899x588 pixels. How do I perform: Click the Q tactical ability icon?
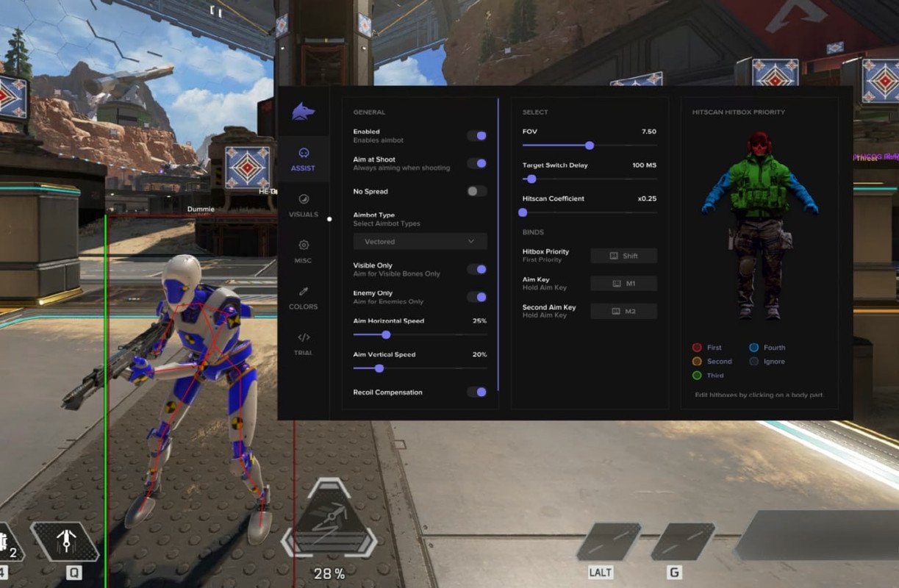(x=65, y=544)
